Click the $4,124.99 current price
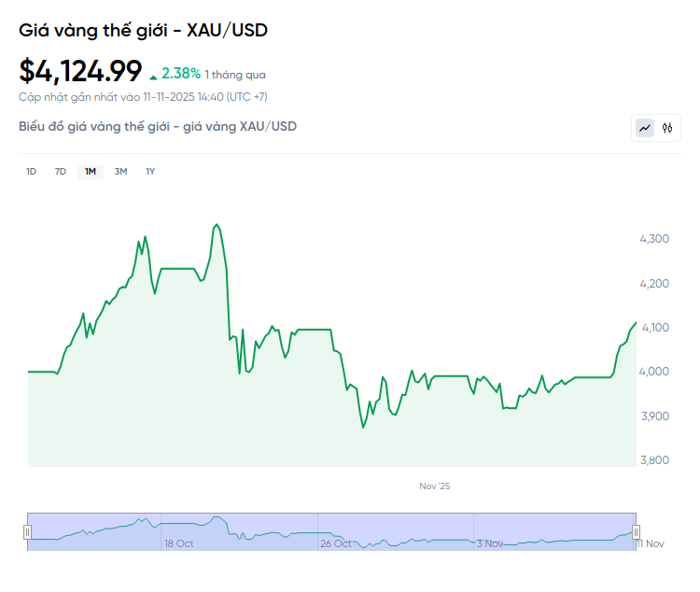The width and height of the screenshot is (700, 592). (x=80, y=71)
